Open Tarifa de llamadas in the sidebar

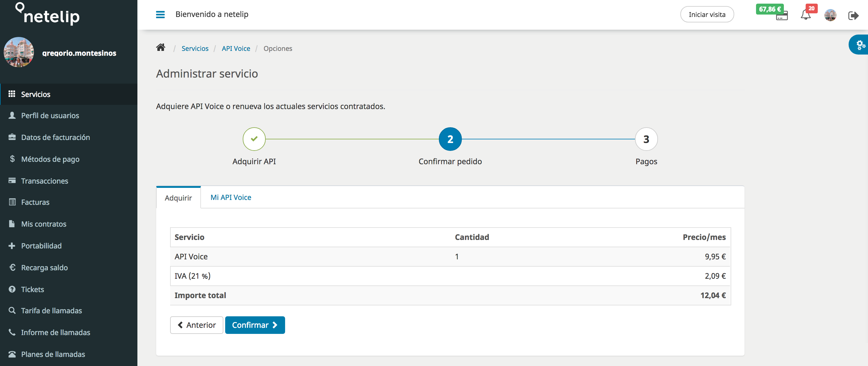click(x=69, y=311)
